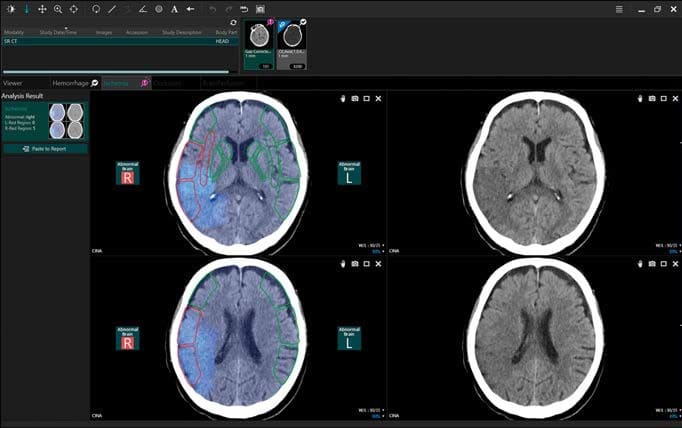Maximize the lower colored ischemia viewport
The image size is (682, 428).
click(367, 264)
